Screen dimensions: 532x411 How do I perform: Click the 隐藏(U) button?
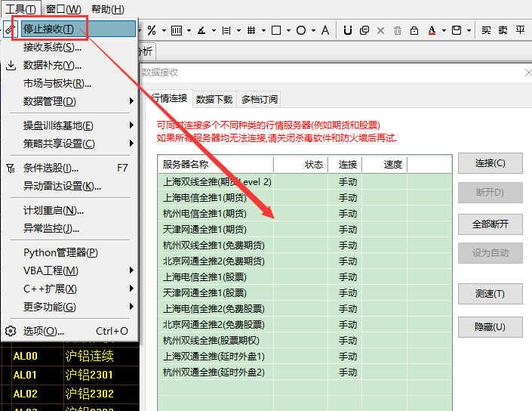pyautogui.click(x=490, y=327)
